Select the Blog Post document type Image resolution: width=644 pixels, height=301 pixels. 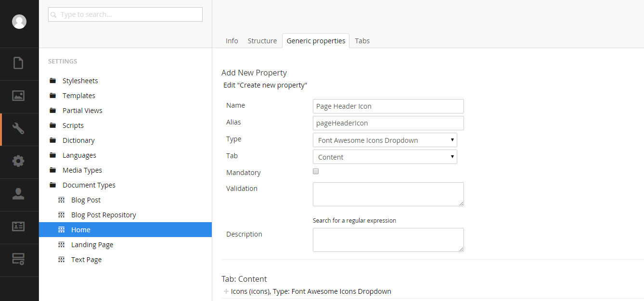click(86, 200)
